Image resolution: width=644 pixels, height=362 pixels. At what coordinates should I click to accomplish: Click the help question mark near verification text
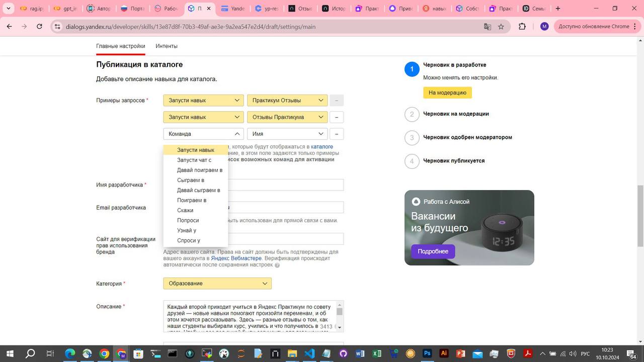coord(277,265)
